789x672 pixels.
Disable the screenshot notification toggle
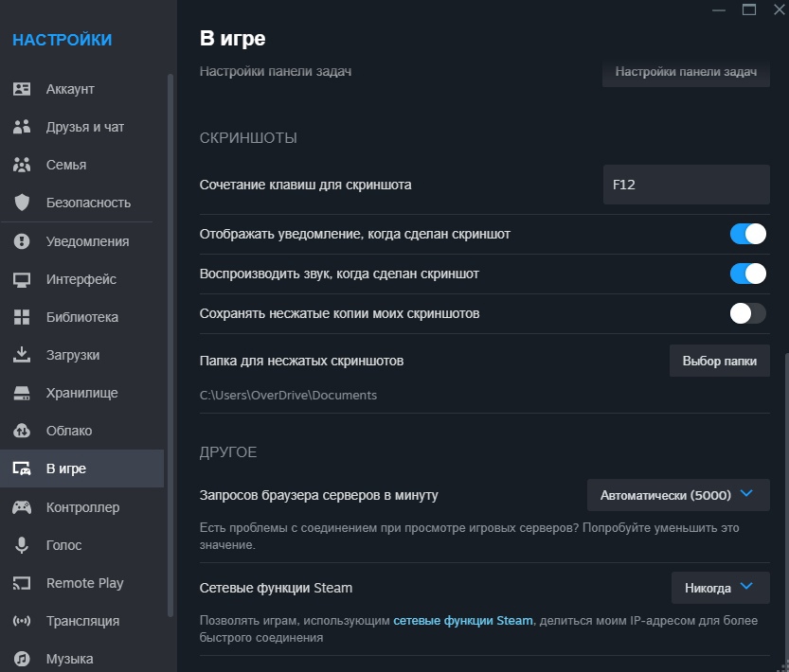747,234
